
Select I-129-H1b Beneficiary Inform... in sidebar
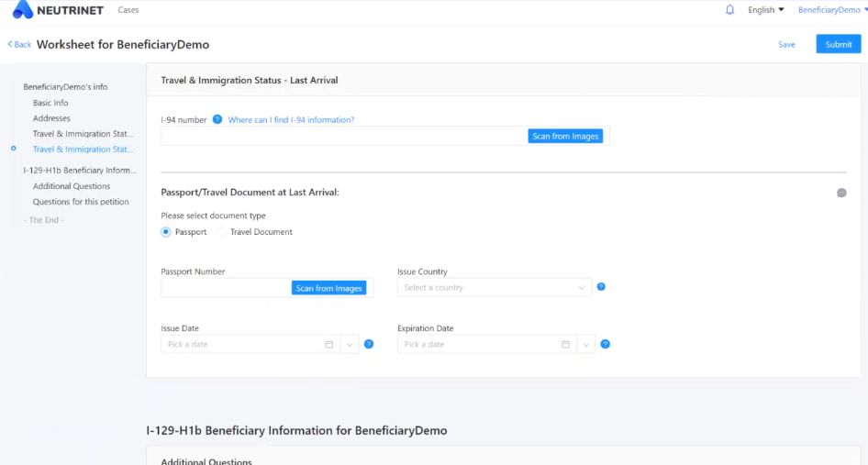80,170
